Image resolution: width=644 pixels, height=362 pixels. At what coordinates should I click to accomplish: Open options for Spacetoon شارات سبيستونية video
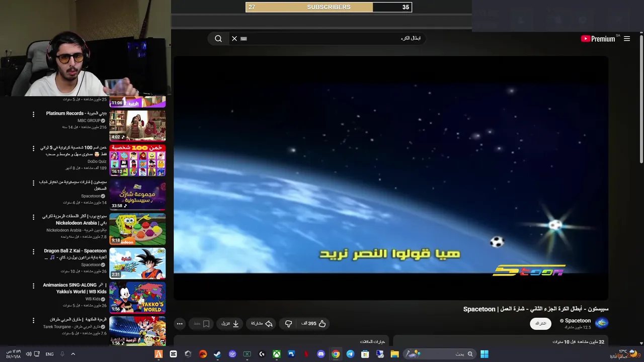point(34,183)
